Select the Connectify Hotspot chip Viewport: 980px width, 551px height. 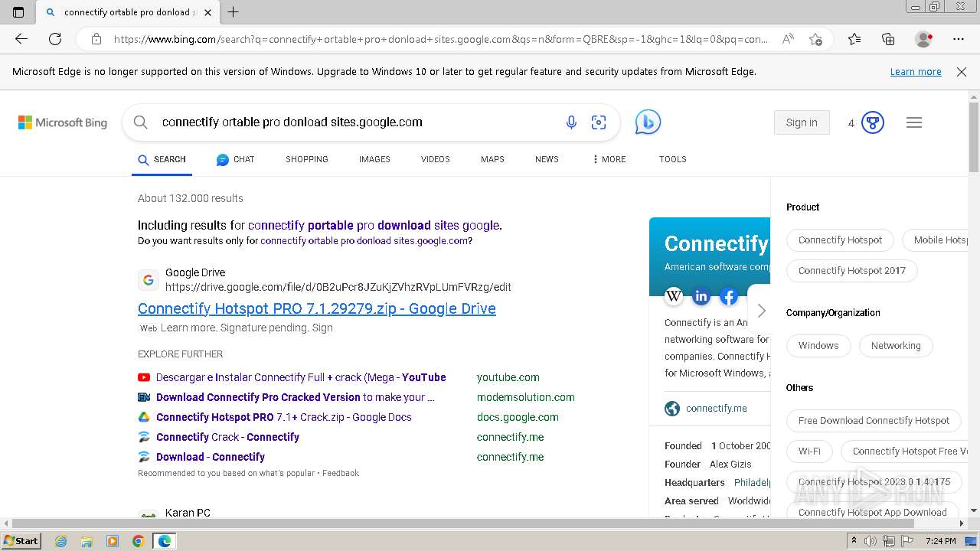(x=840, y=240)
